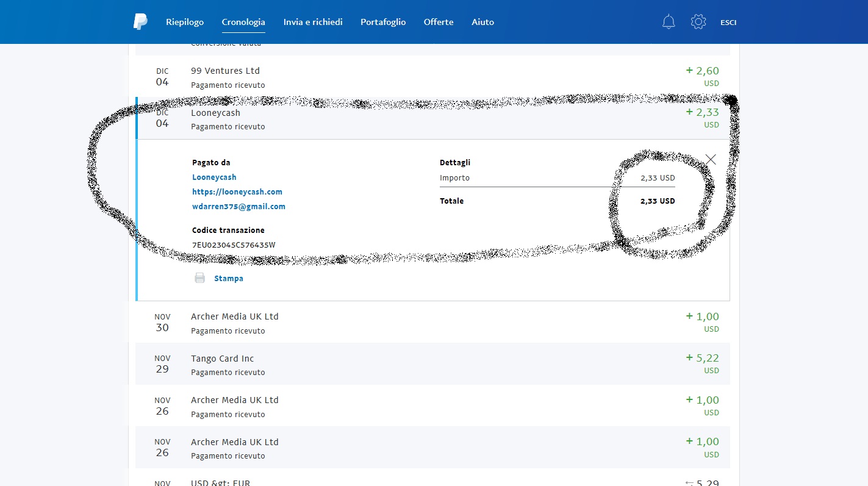Click the wdarren375@gmail.com email link
The width and height of the screenshot is (868, 486).
[239, 206]
